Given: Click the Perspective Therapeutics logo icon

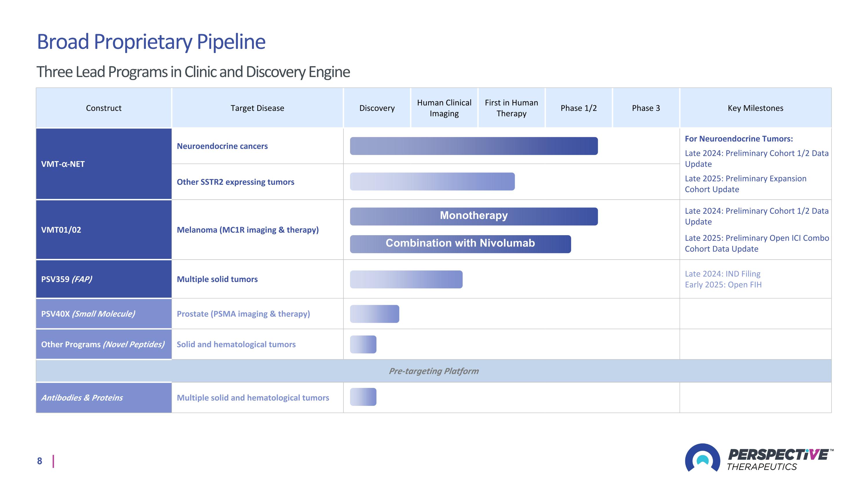Looking at the screenshot, I should coord(703,458).
